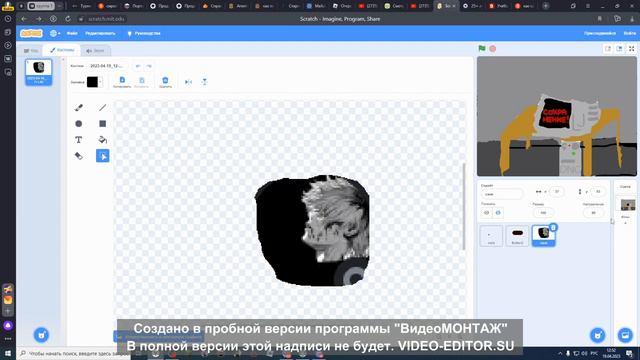
Task: Flip the costume horizontally
Action: click(188, 82)
